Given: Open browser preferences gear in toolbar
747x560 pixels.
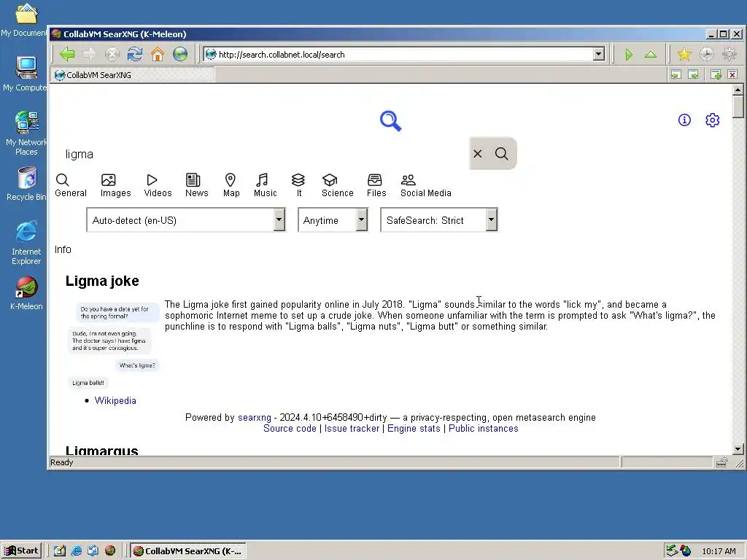Looking at the screenshot, I should click(729, 54).
